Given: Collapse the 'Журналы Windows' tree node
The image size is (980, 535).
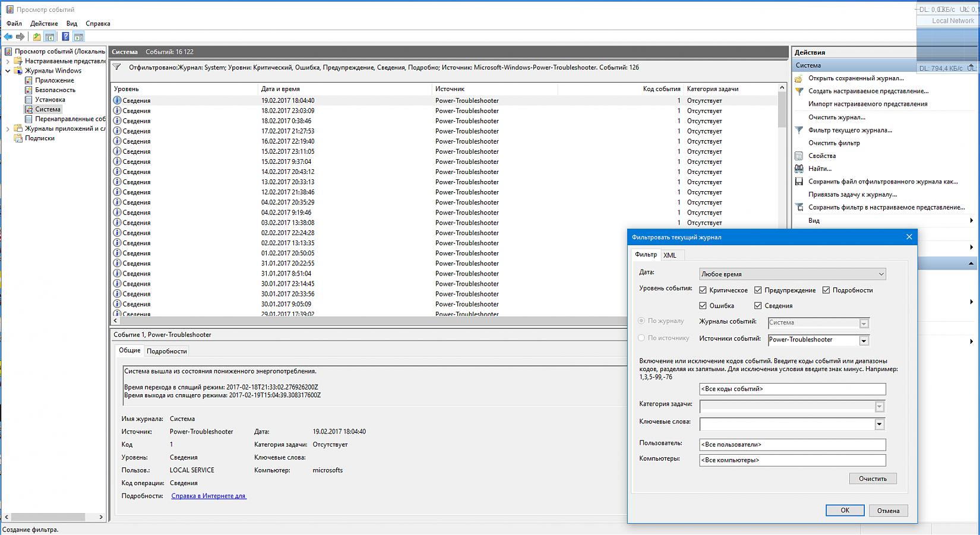Looking at the screenshot, I should pos(8,71).
